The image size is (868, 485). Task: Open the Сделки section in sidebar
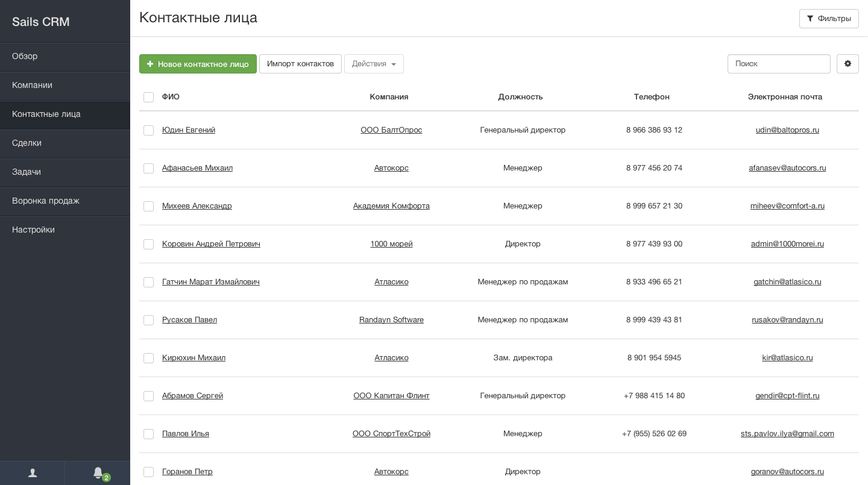click(x=27, y=143)
